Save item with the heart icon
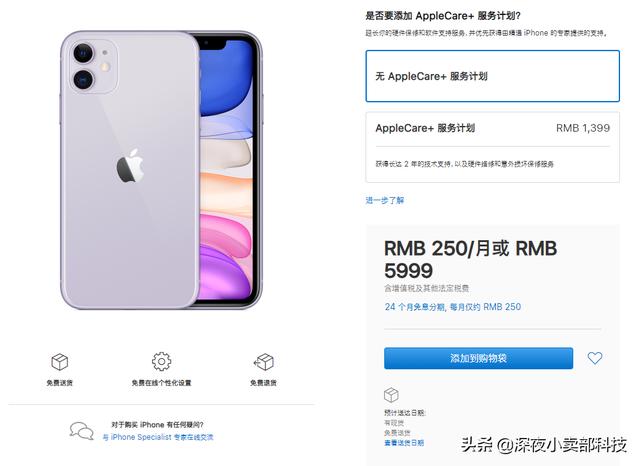Viewport: 640px width, 466px height. pyautogui.click(x=595, y=358)
